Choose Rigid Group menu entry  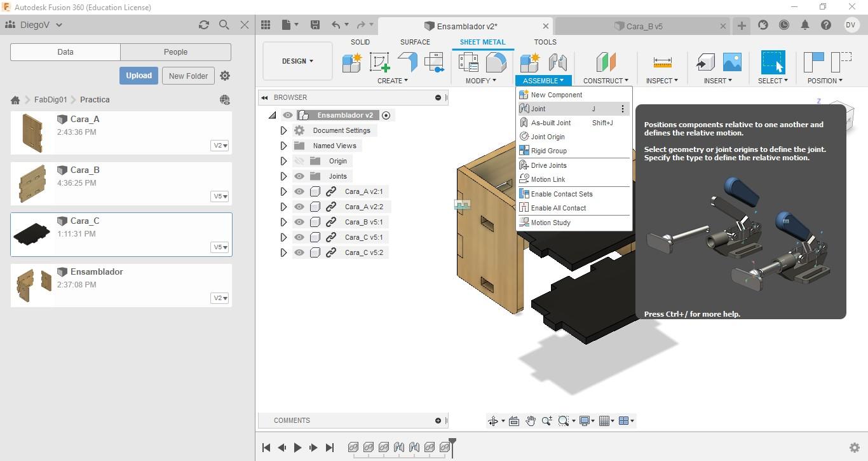tap(574, 151)
